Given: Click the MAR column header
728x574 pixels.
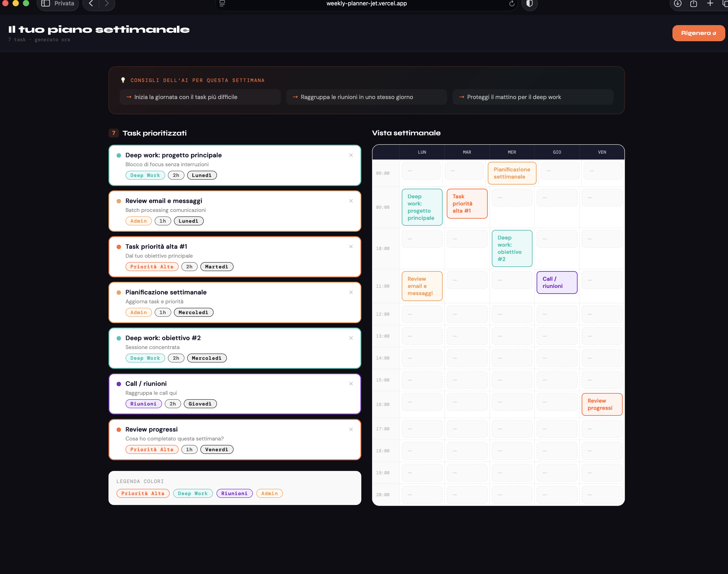Looking at the screenshot, I should coord(467,152).
